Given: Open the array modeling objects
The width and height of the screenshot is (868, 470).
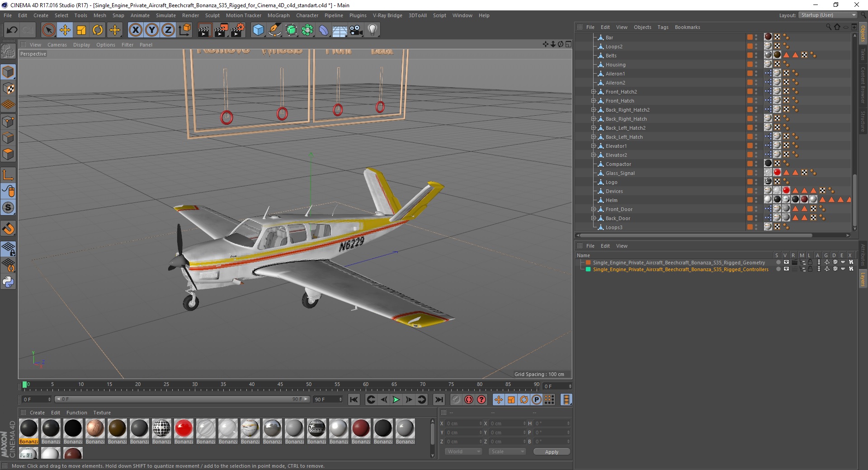Looking at the screenshot, I should coord(308,30).
